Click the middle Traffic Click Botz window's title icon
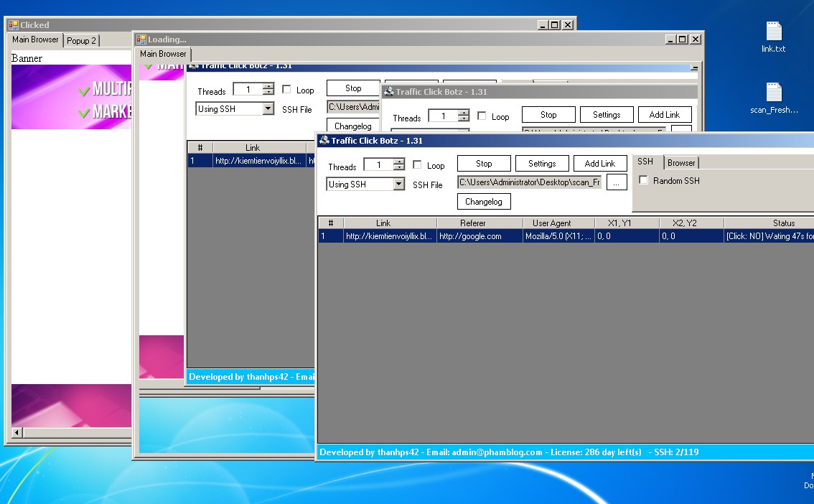Image resolution: width=814 pixels, height=504 pixels. pyautogui.click(x=388, y=92)
